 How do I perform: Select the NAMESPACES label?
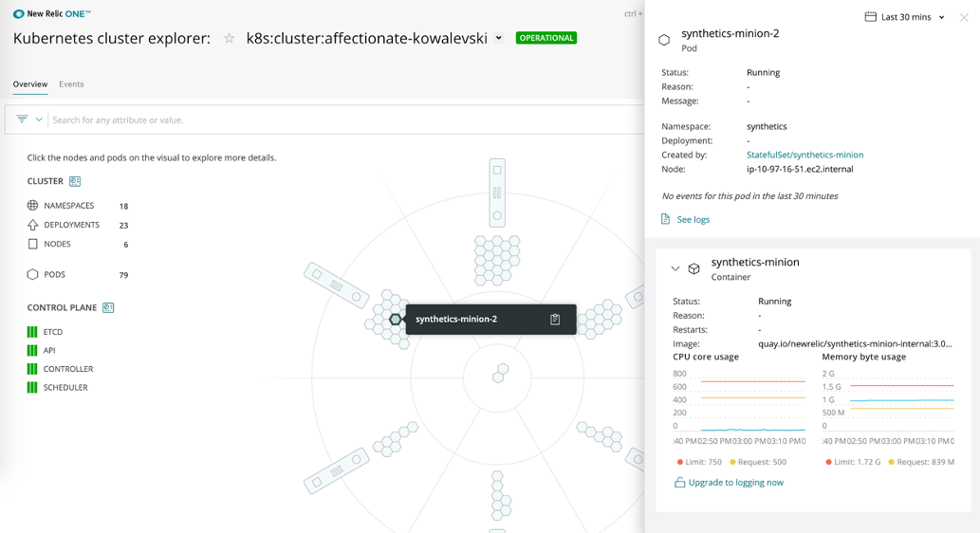[x=68, y=206]
